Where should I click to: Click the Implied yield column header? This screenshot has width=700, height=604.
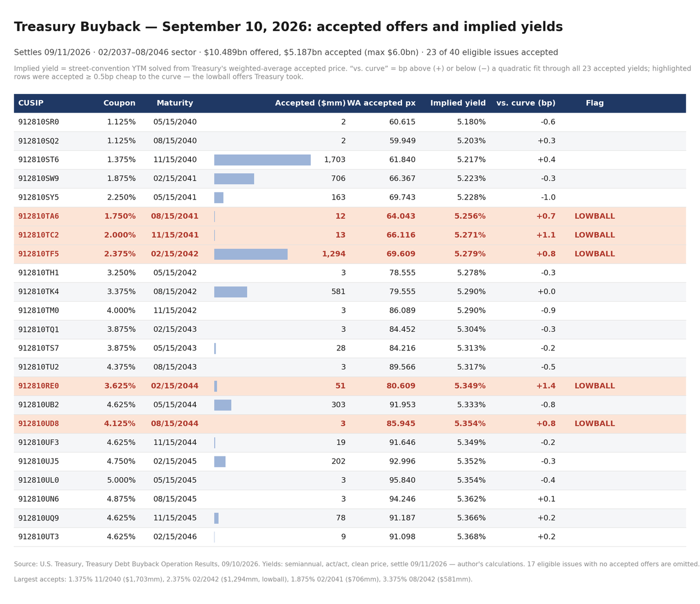458,103
